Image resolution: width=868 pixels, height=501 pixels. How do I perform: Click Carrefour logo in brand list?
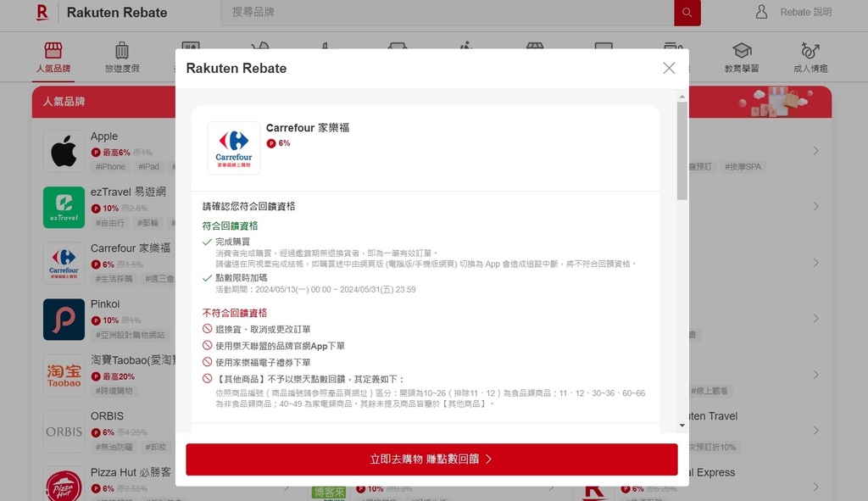pos(64,263)
